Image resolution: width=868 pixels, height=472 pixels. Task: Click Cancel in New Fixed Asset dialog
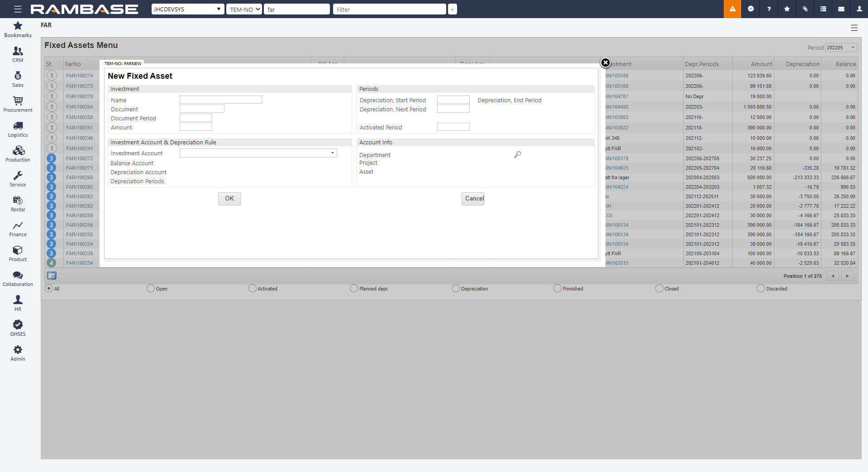473,199
